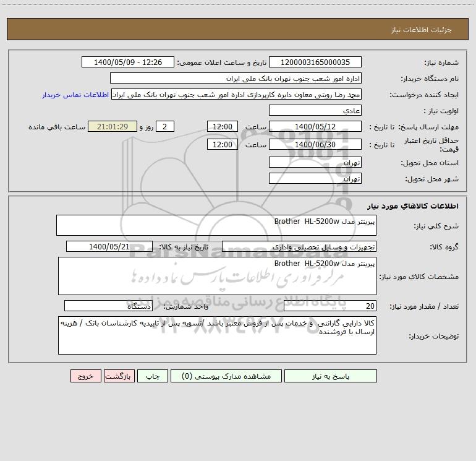Select the remaining days field showing 2
This screenshot has width=476, height=461.
pos(165,126)
